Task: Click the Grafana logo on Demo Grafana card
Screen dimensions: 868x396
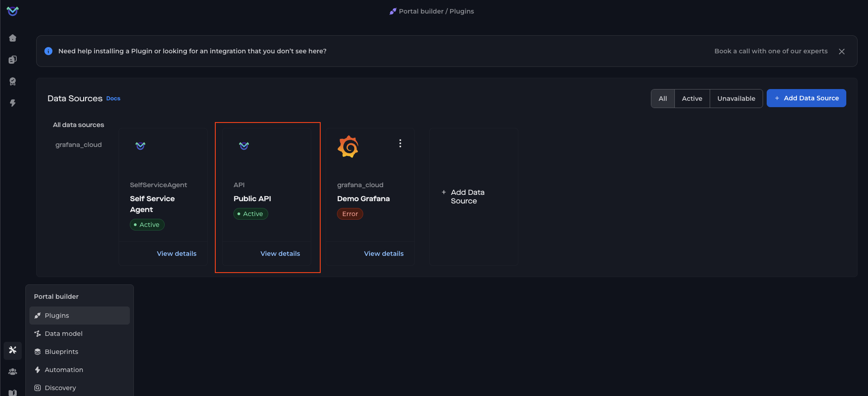Action: (x=348, y=146)
